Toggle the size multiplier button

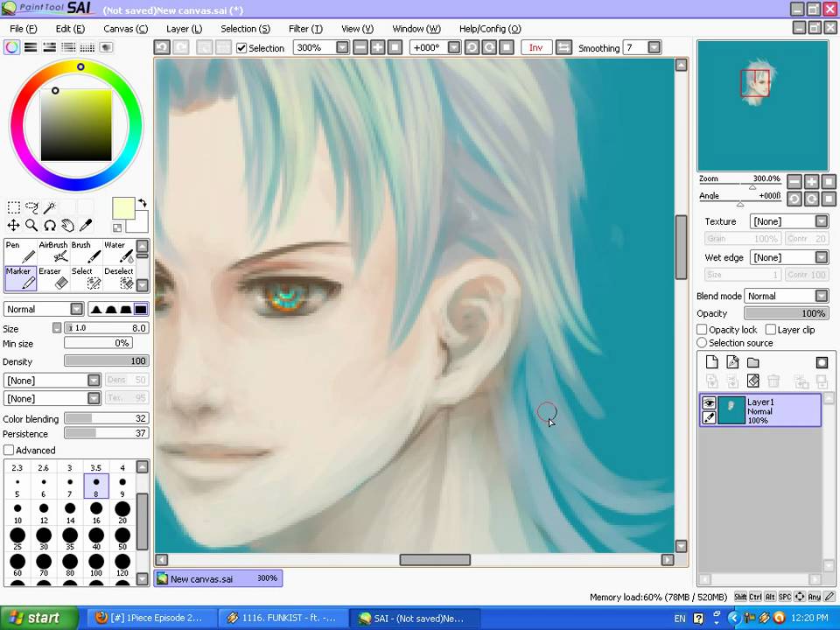click(57, 328)
